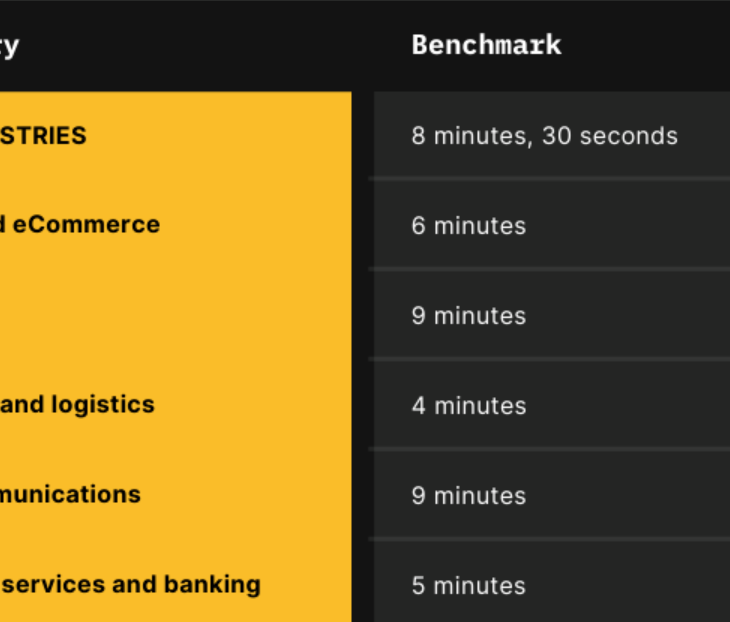
Task: Click the '4 minutes' benchmark value
Action: pyautogui.click(x=469, y=406)
